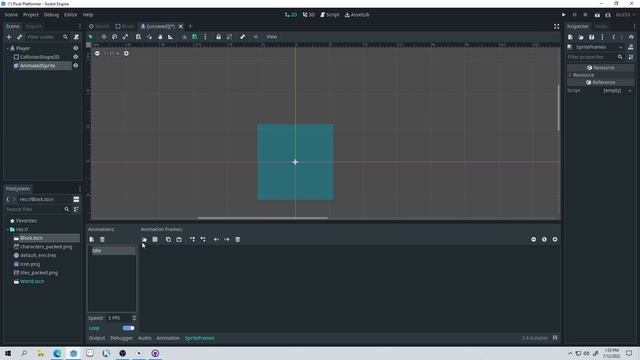Move selected frame right
The height and width of the screenshot is (360, 640).
pos(227,240)
